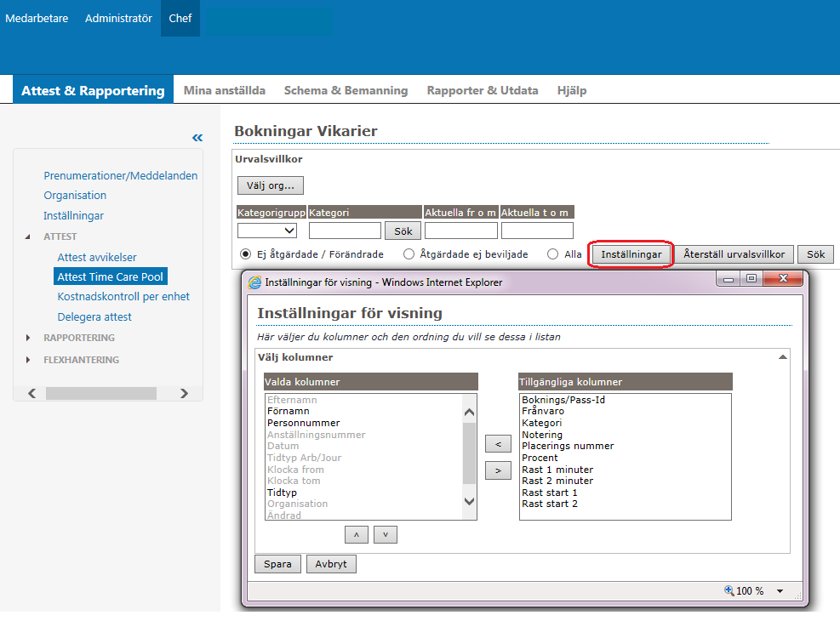Select Tidtyp in Valda kolumner

tap(282, 493)
